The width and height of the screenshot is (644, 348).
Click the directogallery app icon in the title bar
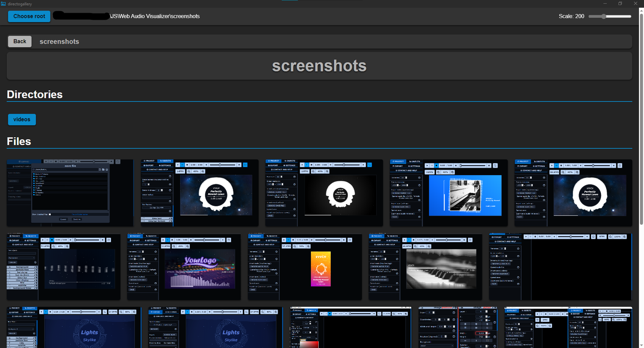click(3, 4)
